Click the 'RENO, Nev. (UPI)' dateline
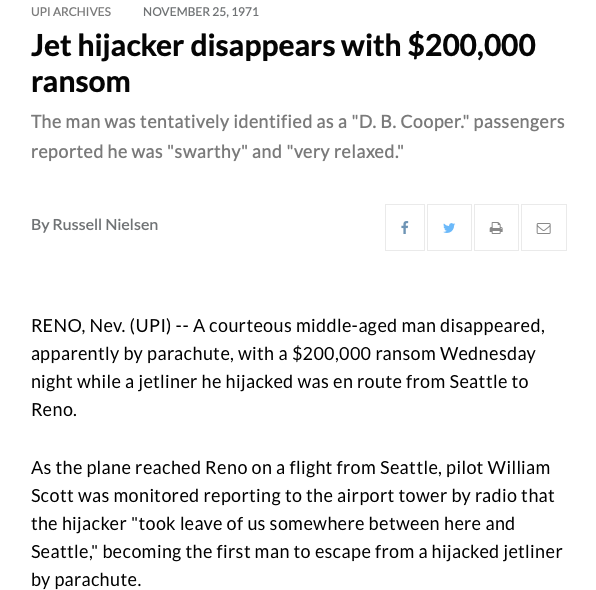Viewport: 596px width, 590px height. 101,326
